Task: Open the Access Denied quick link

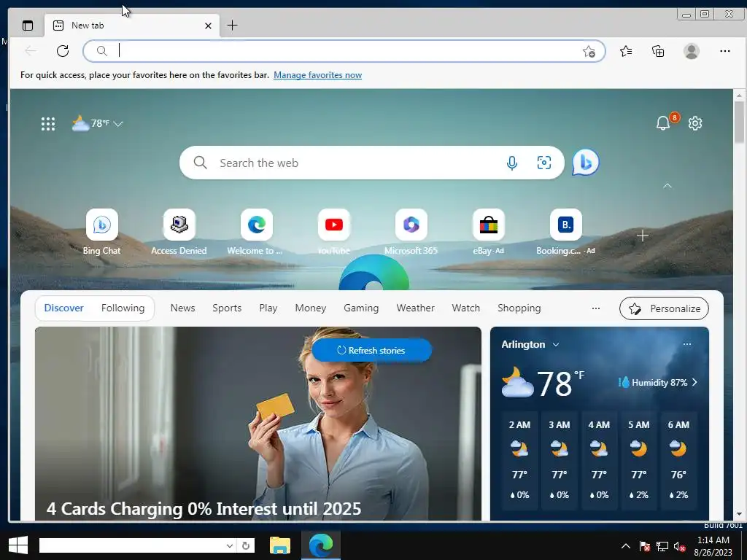Action: click(x=179, y=232)
